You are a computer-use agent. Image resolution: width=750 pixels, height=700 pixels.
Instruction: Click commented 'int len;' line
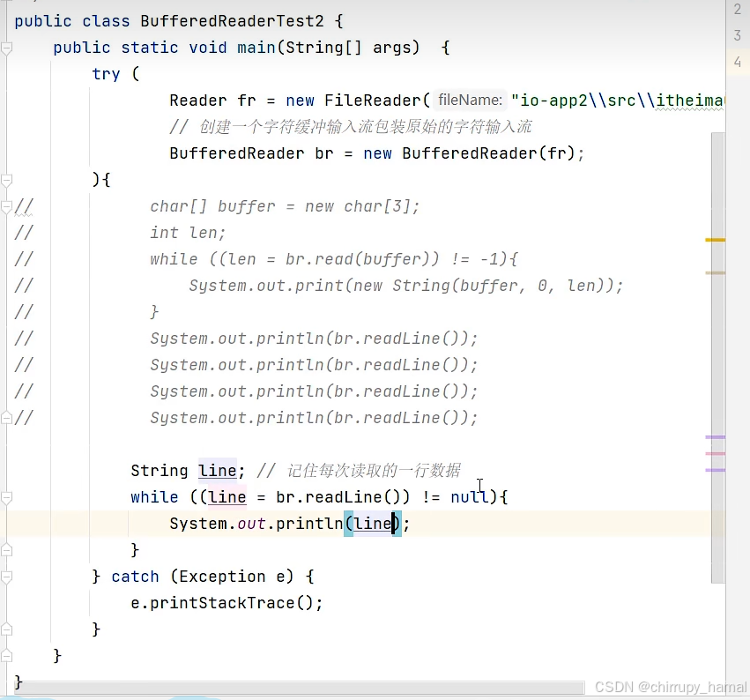click(188, 233)
